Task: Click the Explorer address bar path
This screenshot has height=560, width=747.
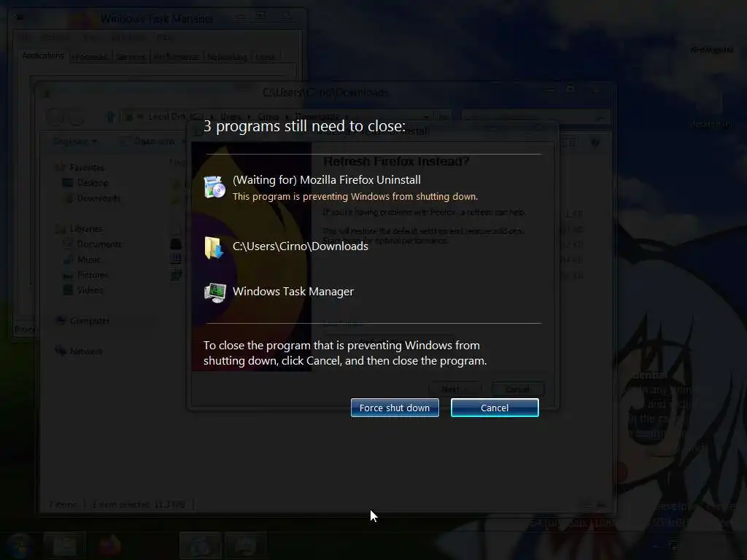Action: pos(276,117)
